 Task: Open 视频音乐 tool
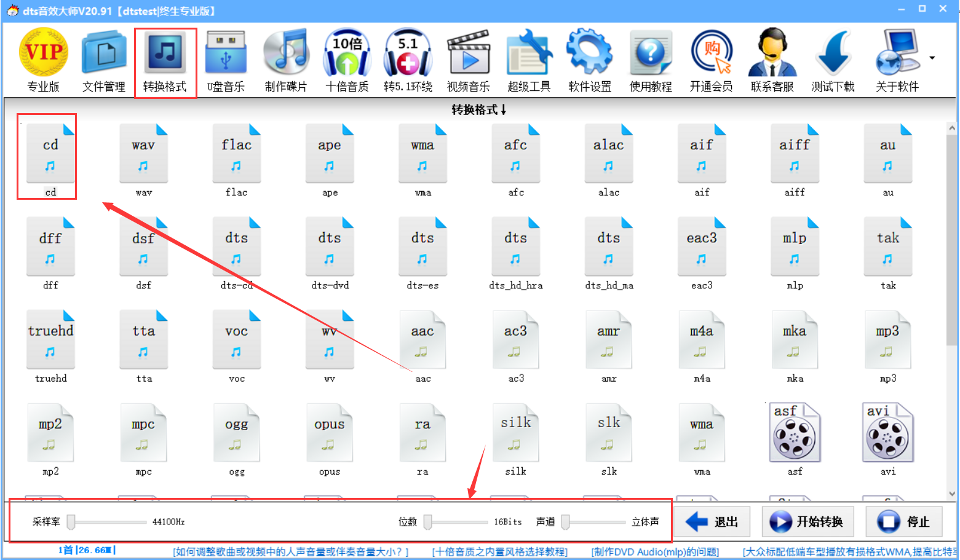click(x=468, y=61)
